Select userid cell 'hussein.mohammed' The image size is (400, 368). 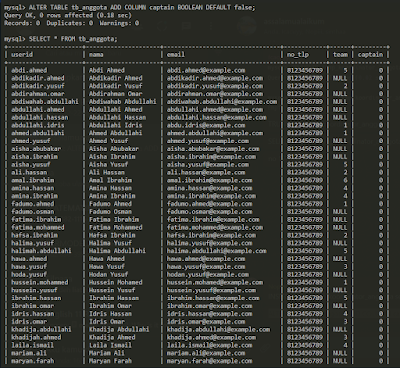[x=40, y=282]
